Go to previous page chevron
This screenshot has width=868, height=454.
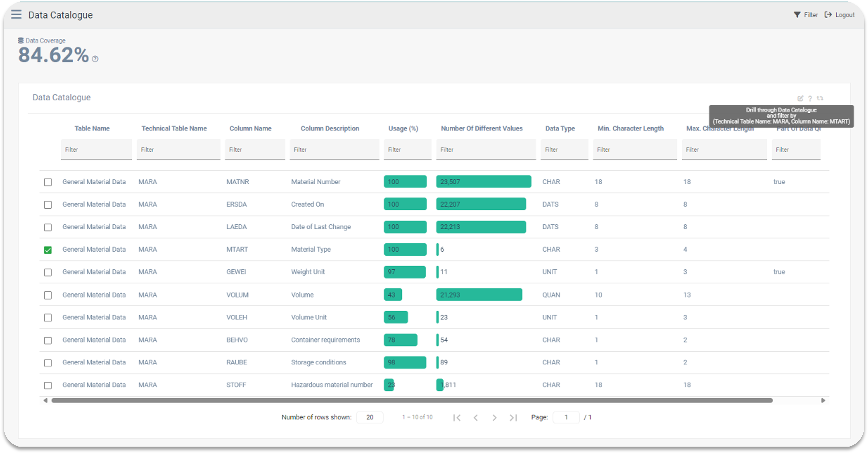475,417
